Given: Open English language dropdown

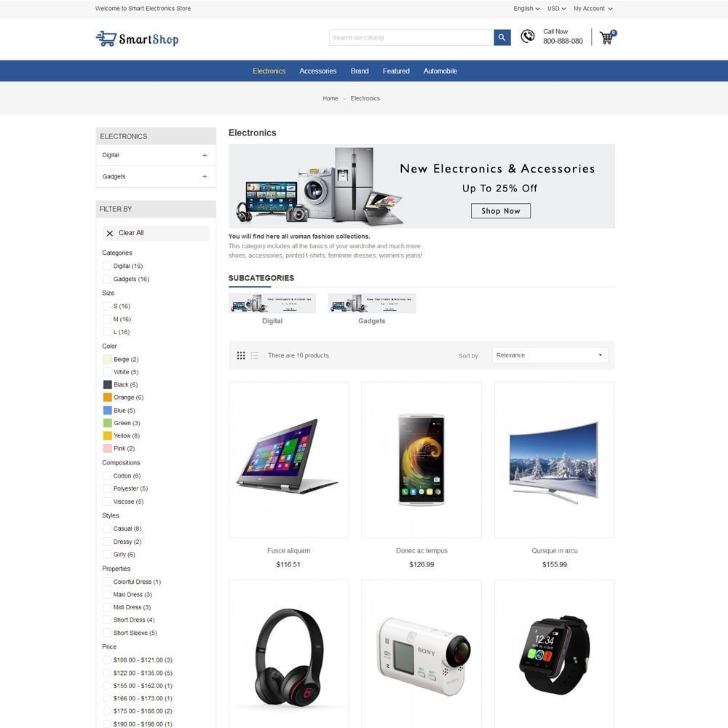Looking at the screenshot, I should tap(526, 8).
